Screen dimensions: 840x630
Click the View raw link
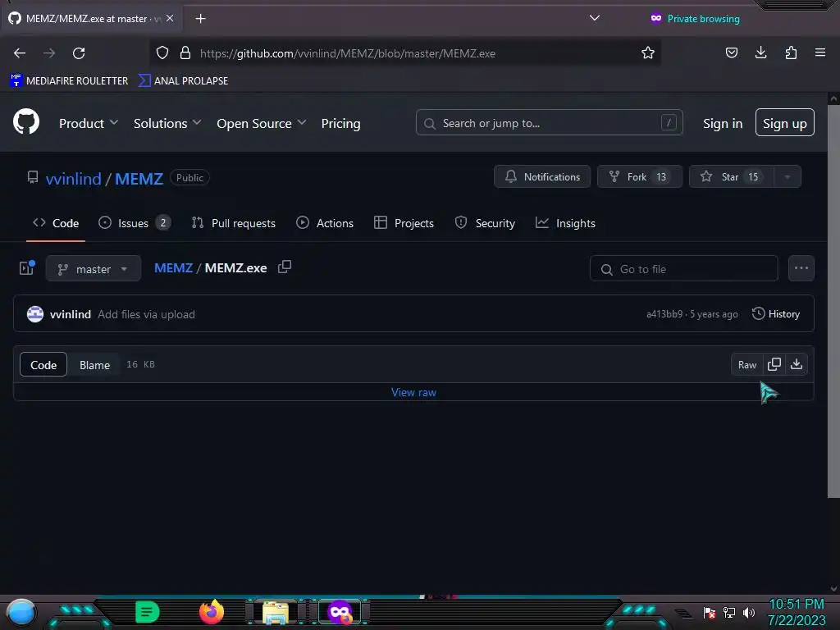413,392
